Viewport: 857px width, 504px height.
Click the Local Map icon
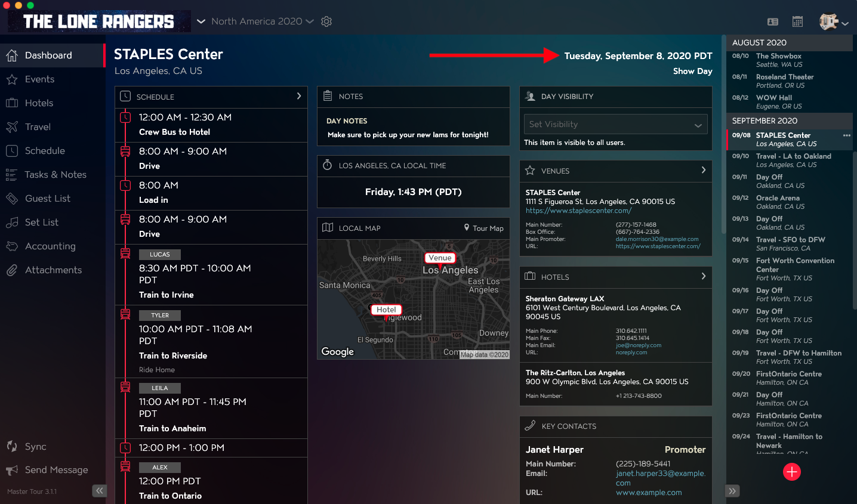(x=328, y=227)
